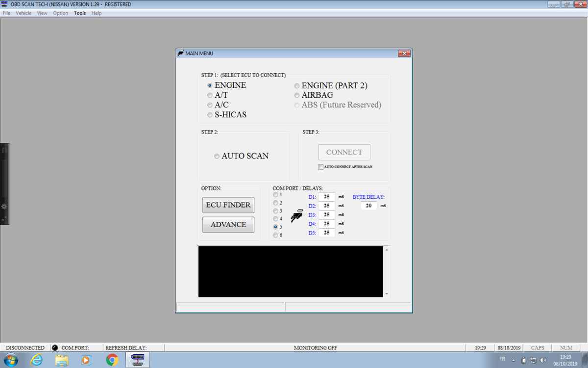Viewport: 588px width, 368px height.
Task: Click the volume speaker tray icon
Action: click(543, 360)
